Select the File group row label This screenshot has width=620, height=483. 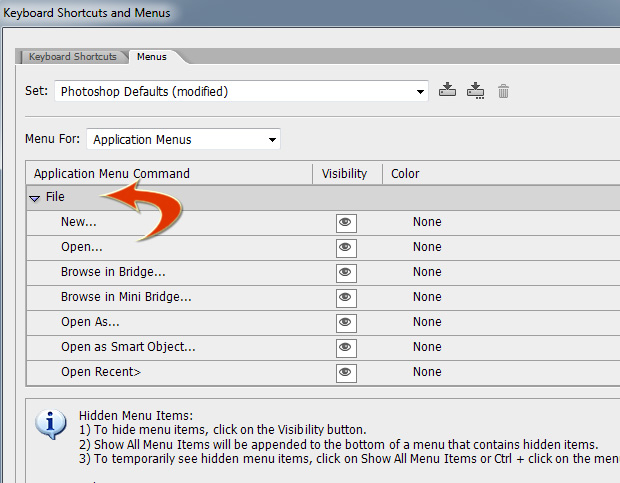point(55,196)
